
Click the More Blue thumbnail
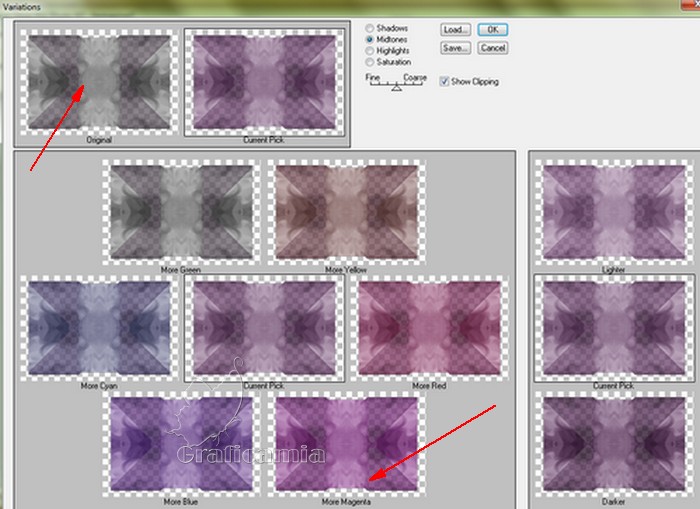coord(181,444)
